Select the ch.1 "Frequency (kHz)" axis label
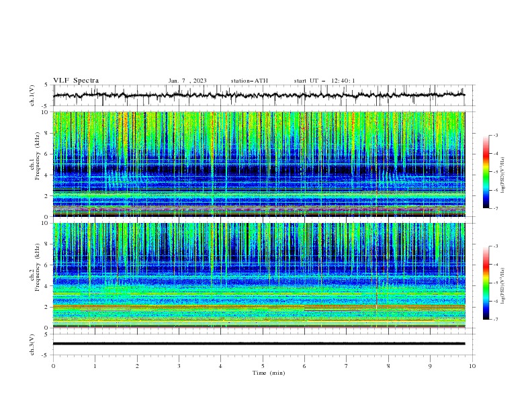This screenshot has width=532, height=411. (37, 156)
